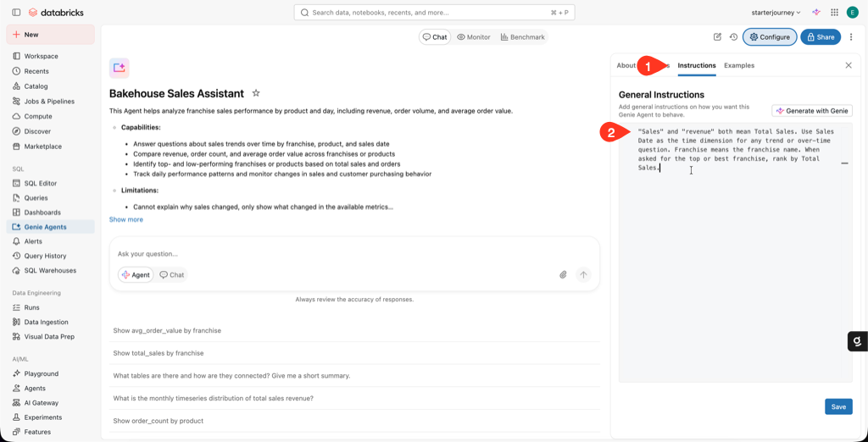This screenshot has height=442, width=868.
Task: Click the Bakehouse agent avatar icon
Action: click(119, 68)
